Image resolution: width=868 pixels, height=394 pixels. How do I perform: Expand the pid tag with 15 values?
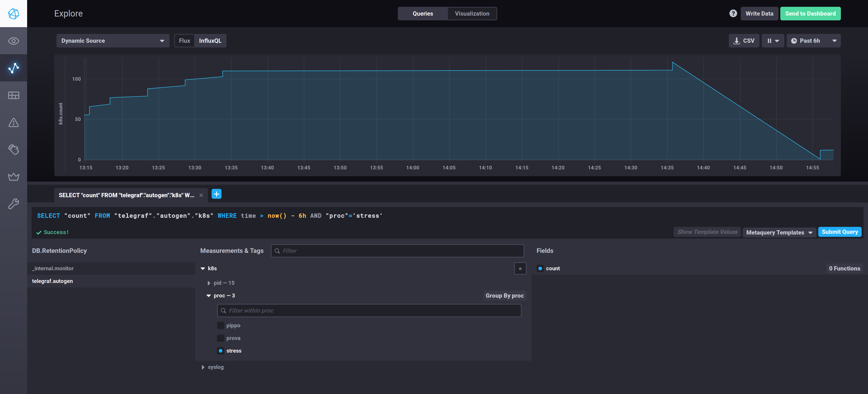coord(210,283)
